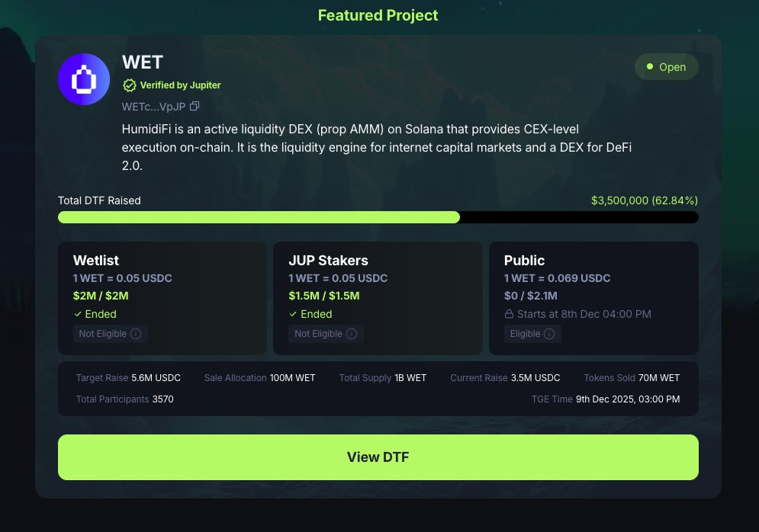Open the info tooltip on Wetlist's Not Eligible badge

click(x=135, y=334)
